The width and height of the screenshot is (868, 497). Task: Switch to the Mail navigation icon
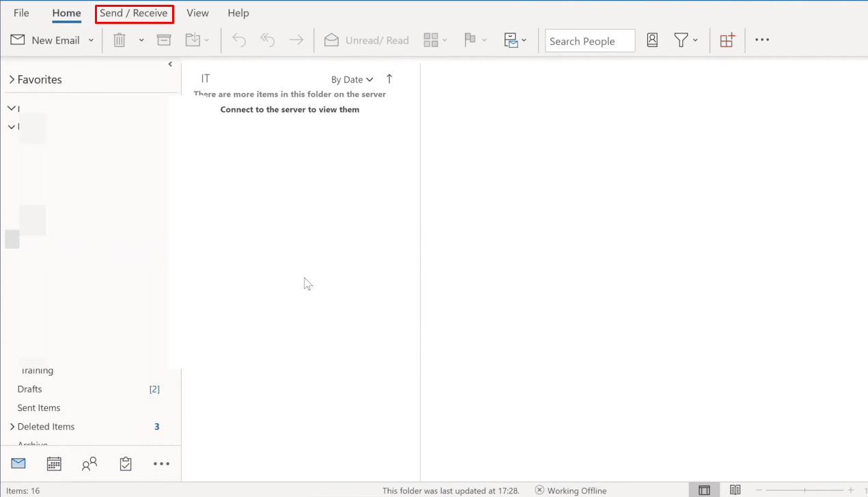[x=18, y=464]
